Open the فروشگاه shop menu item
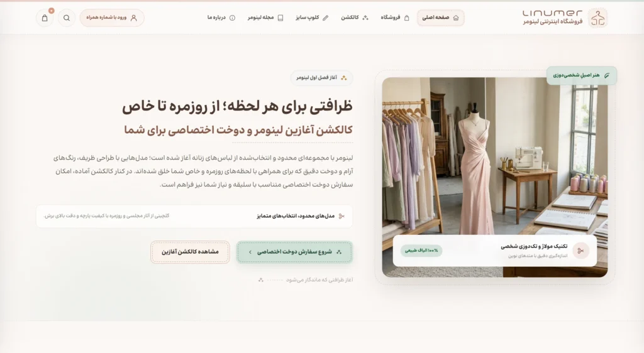Image resolution: width=644 pixels, height=353 pixels. [x=395, y=18]
